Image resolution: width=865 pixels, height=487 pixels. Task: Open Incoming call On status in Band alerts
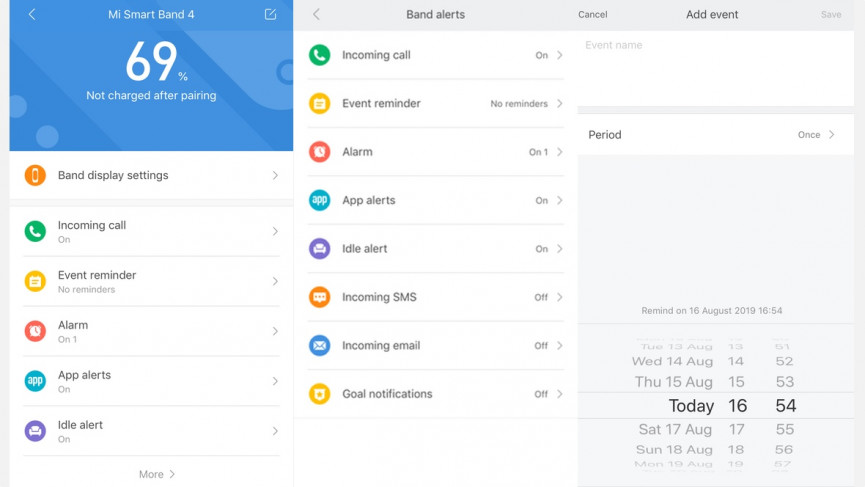click(542, 55)
